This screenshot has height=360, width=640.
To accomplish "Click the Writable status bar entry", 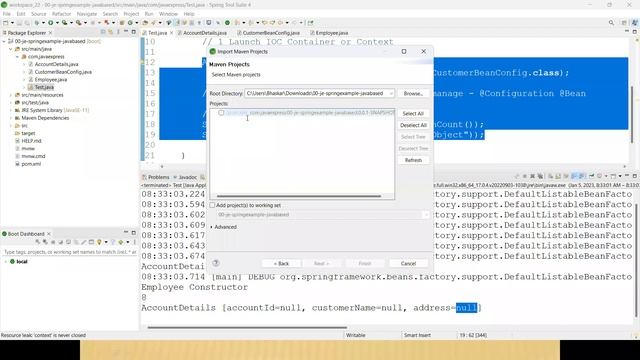I will [356, 335].
